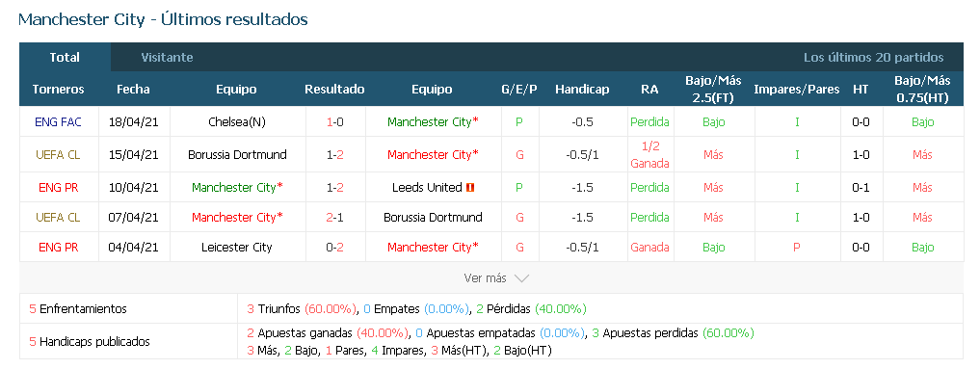Click the Leeds United team name
980x369 pixels.
point(427,187)
